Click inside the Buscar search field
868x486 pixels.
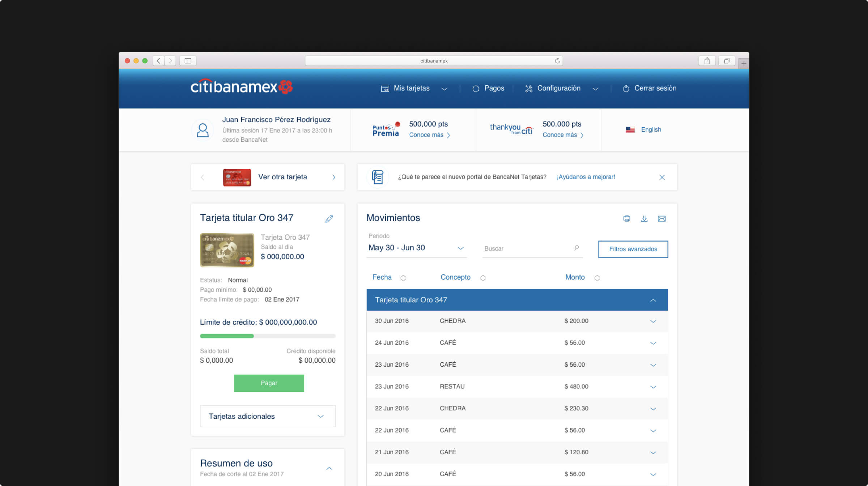[524, 248]
